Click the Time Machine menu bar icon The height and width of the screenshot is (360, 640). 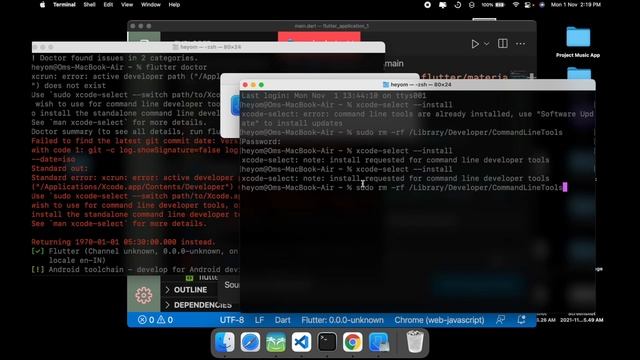pos(458,5)
